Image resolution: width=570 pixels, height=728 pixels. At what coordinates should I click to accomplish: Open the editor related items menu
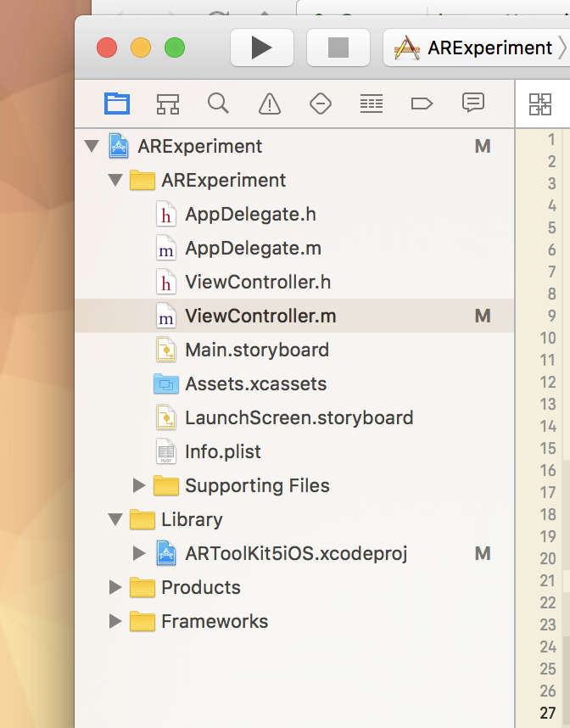click(539, 104)
